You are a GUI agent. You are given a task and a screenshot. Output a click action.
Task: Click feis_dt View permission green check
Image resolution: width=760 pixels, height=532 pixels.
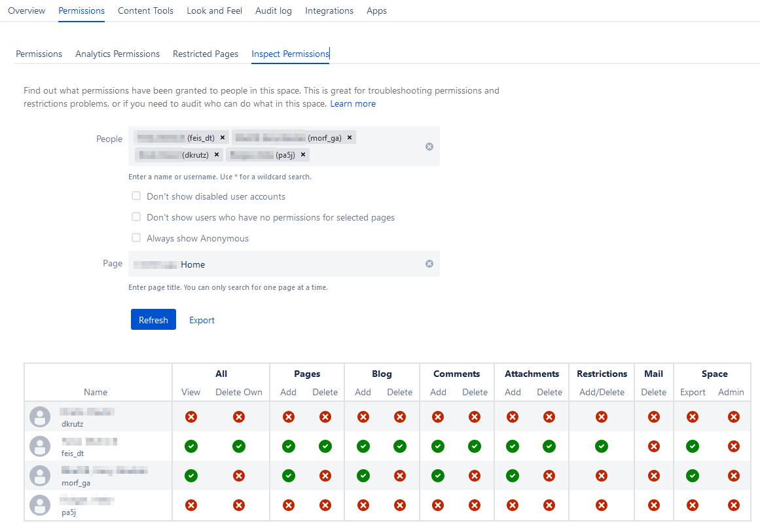tap(191, 446)
